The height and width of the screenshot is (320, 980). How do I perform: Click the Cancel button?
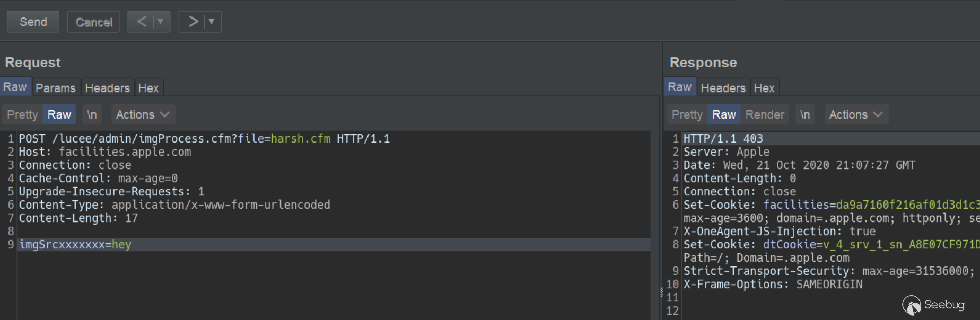93,22
